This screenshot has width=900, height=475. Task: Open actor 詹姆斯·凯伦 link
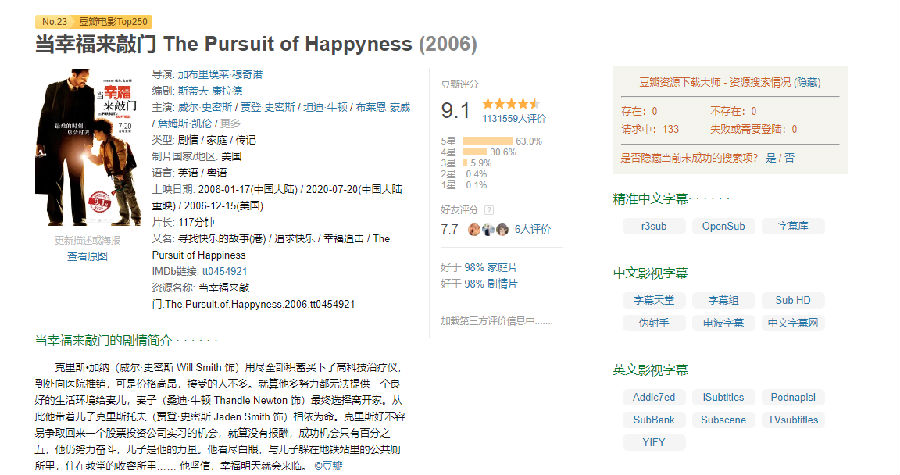click(184, 123)
